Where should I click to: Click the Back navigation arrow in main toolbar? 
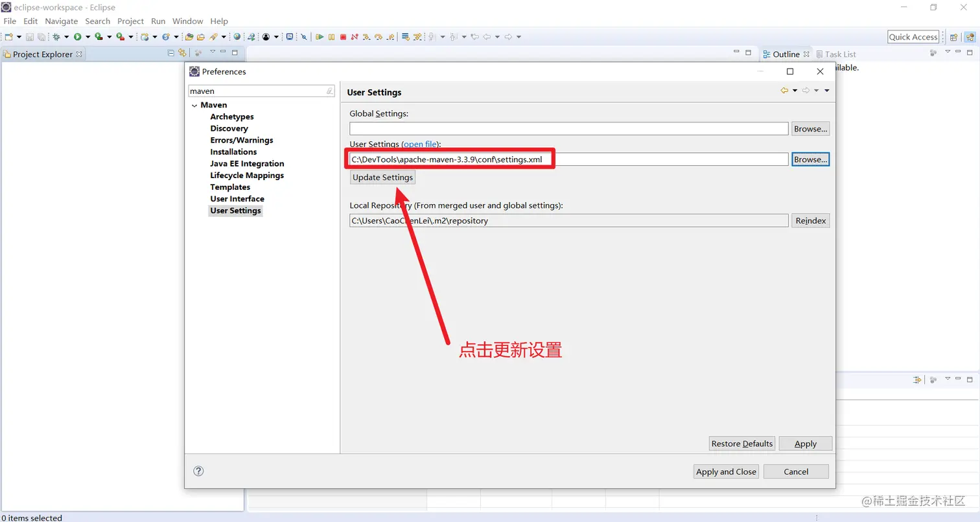coord(487,37)
